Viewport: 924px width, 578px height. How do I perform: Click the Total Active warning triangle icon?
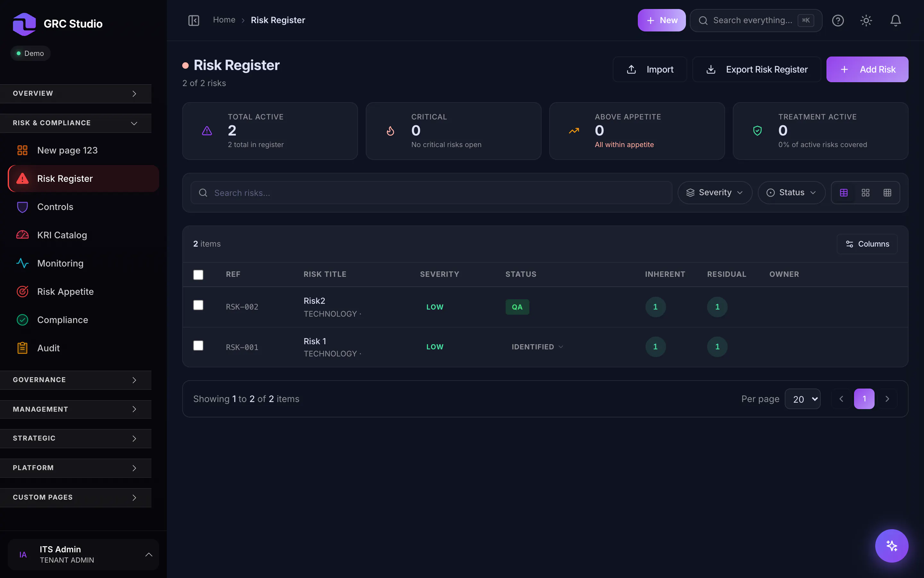coord(207,131)
